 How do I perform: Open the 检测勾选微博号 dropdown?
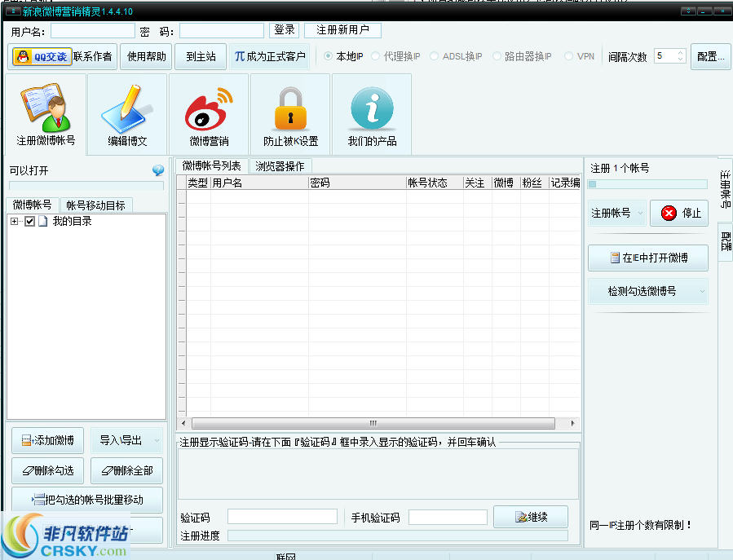648,291
